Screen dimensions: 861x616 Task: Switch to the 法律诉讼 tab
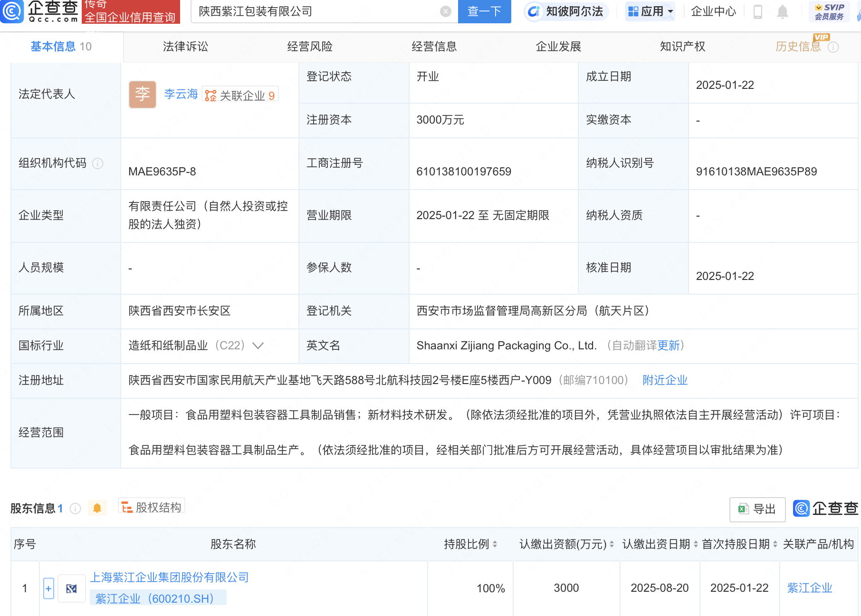coord(185,46)
